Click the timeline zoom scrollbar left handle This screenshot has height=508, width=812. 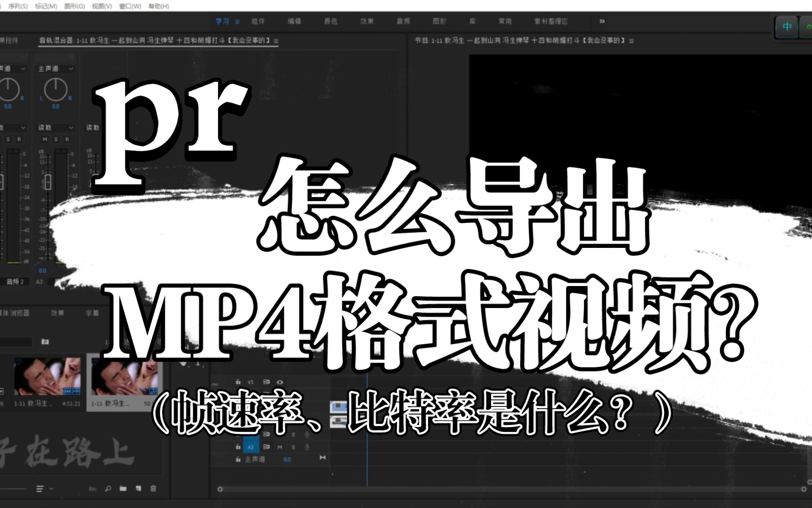click(220, 489)
